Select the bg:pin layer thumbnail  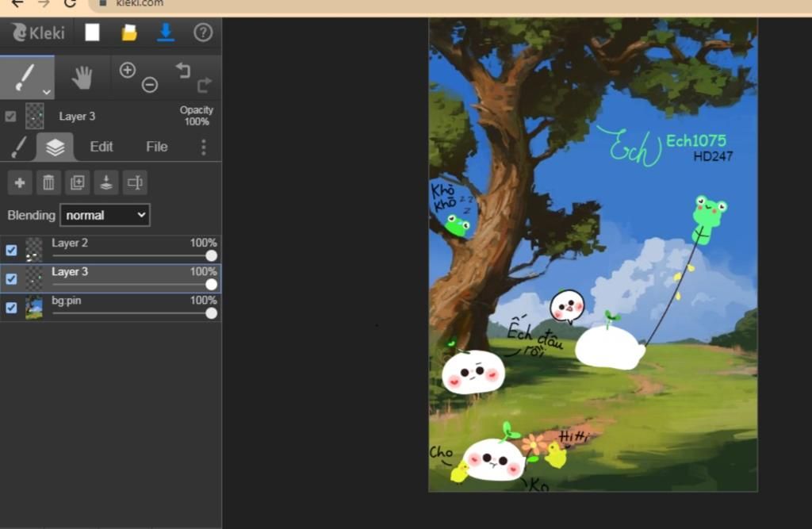coord(34,307)
